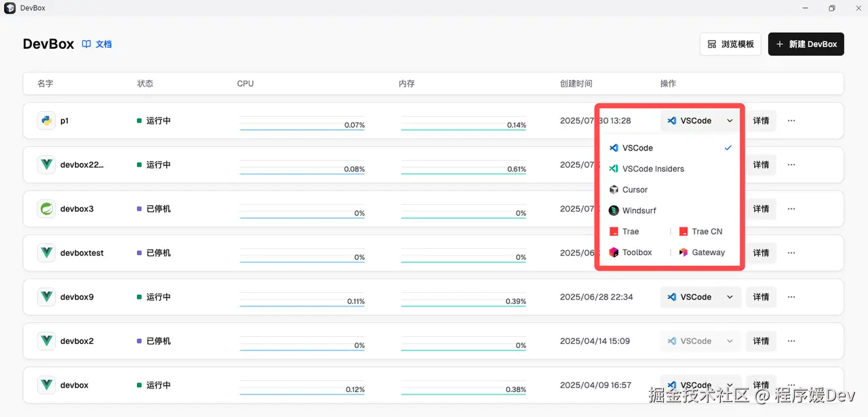Screen dimensions: 868x417
Task: Click the CPU column header
Action: click(245, 83)
